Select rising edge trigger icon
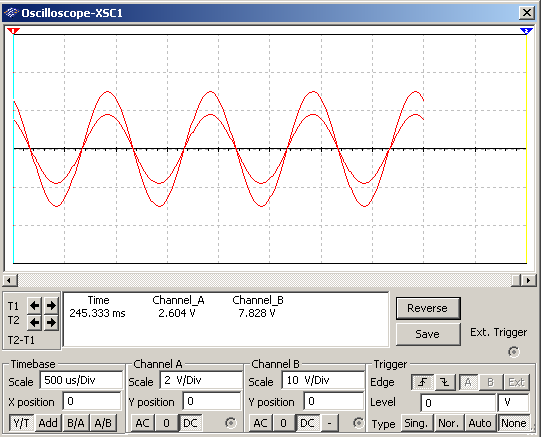Screen dimensions: 541x437 point(423,382)
